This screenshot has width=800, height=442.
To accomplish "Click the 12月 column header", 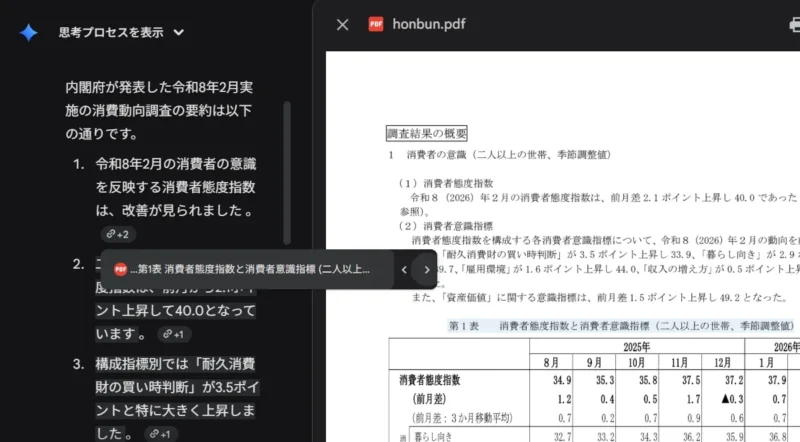I will click(x=722, y=363).
